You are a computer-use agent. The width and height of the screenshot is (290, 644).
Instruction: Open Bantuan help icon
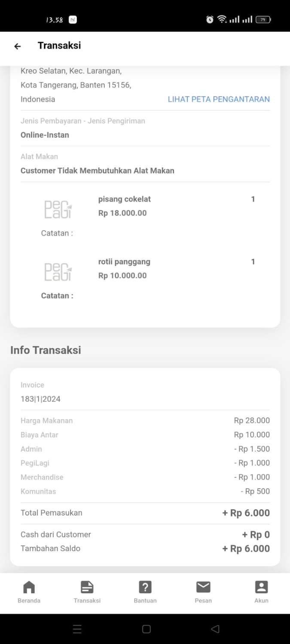coord(145,587)
